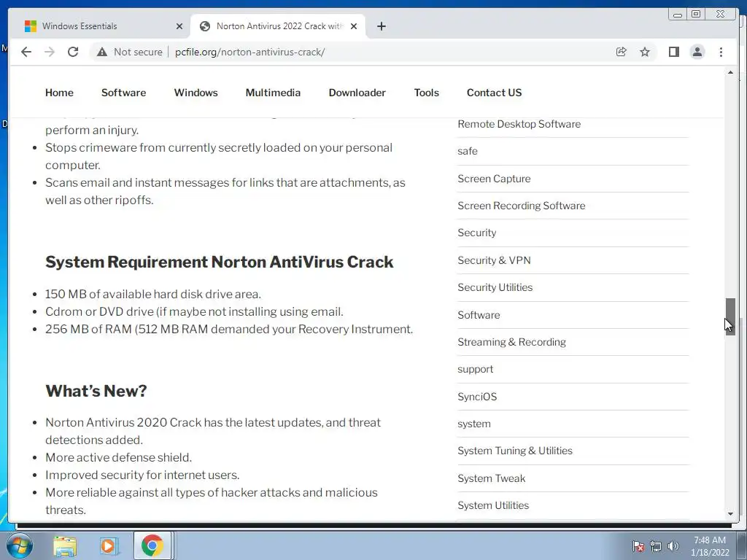Open the Software navigation menu
This screenshot has height=560, width=747.
pos(123,93)
